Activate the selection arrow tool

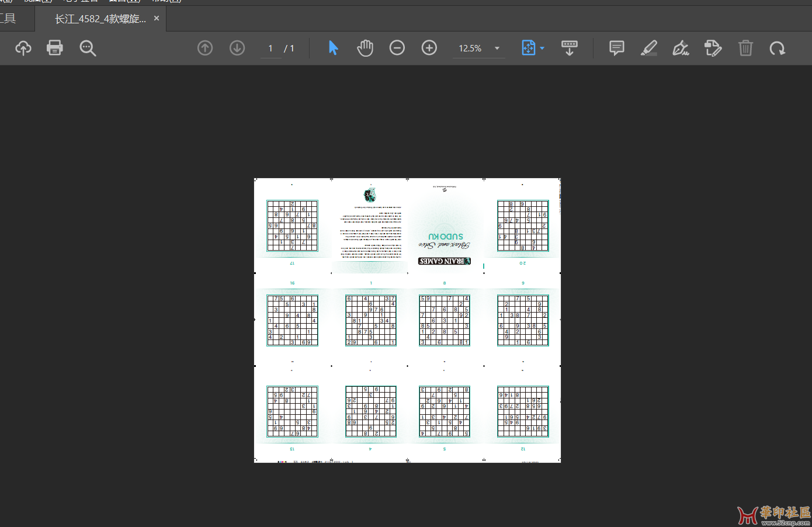[x=333, y=48]
